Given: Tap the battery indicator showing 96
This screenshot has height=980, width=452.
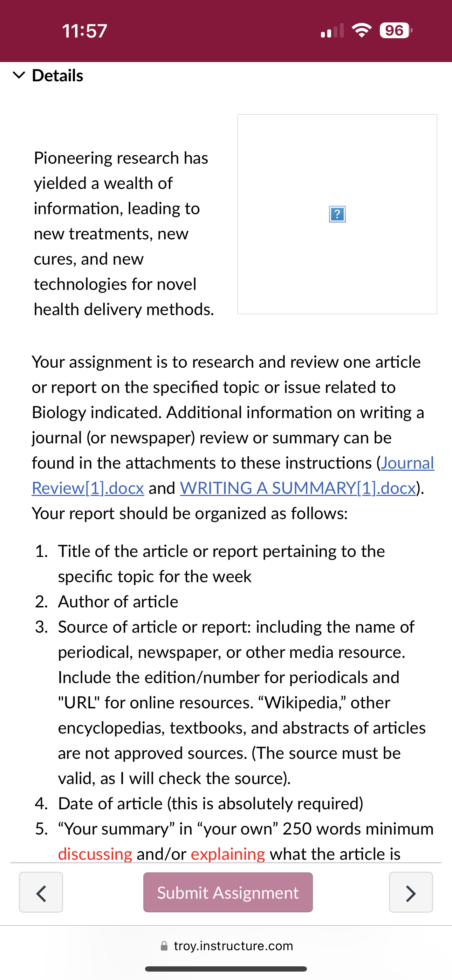Looking at the screenshot, I should coord(396,30).
